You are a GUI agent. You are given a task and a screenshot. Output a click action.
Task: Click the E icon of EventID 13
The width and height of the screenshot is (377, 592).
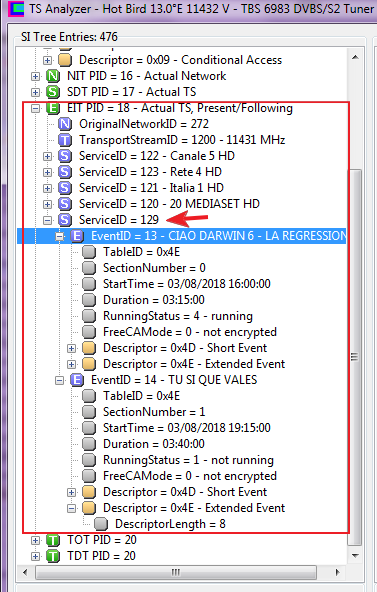tap(77, 236)
